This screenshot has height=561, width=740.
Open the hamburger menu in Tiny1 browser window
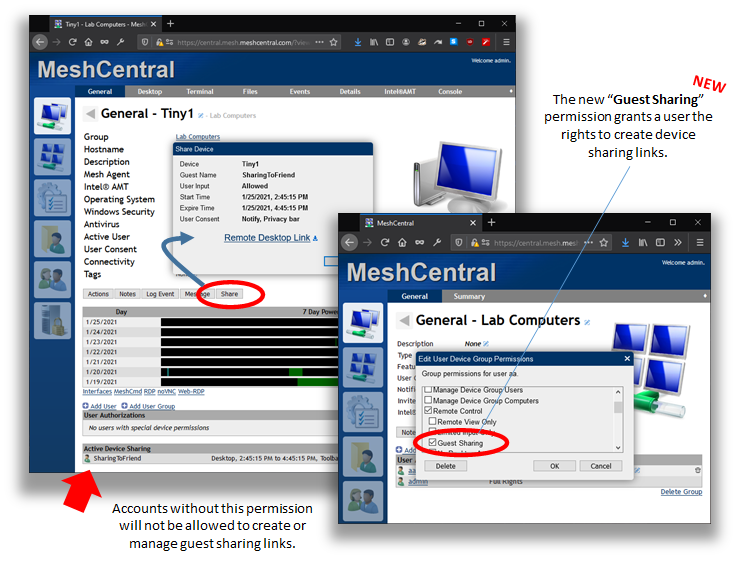[x=506, y=42]
